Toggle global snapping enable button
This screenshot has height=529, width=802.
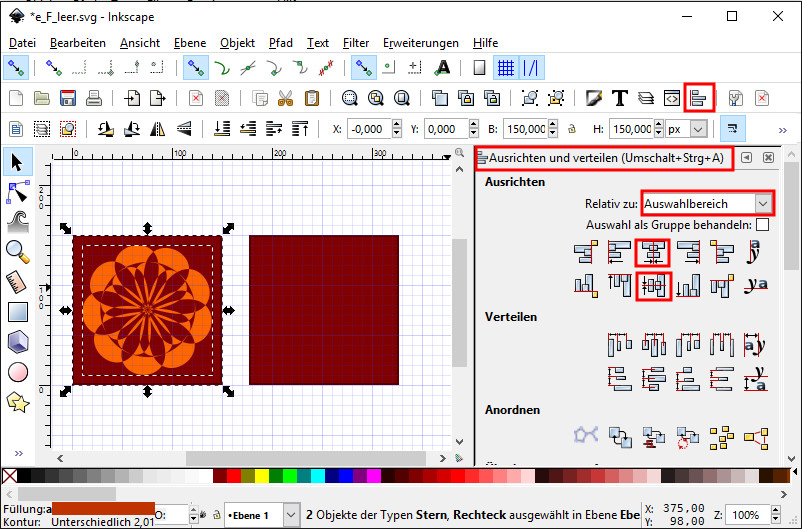pos(16,68)
